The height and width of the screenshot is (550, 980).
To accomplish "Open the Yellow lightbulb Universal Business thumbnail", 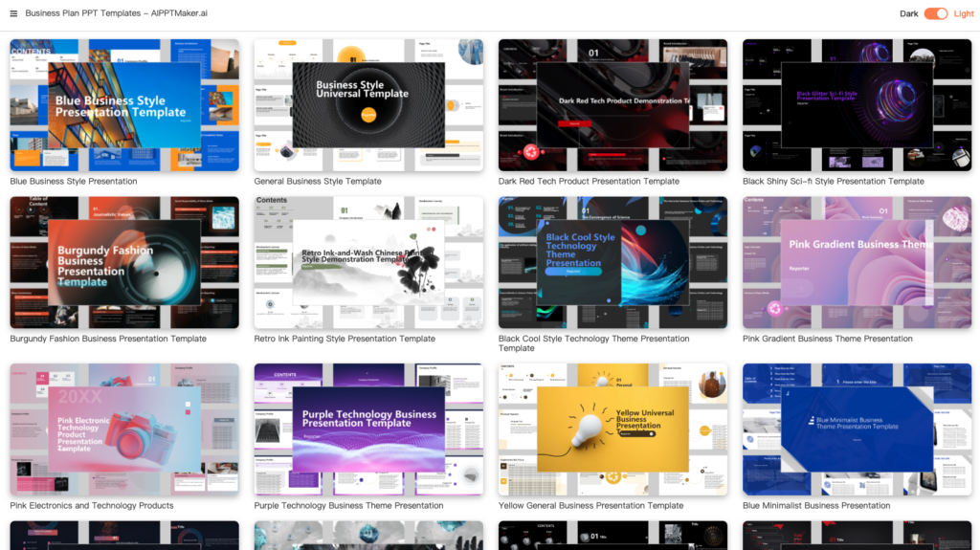I will coord(612,429).
